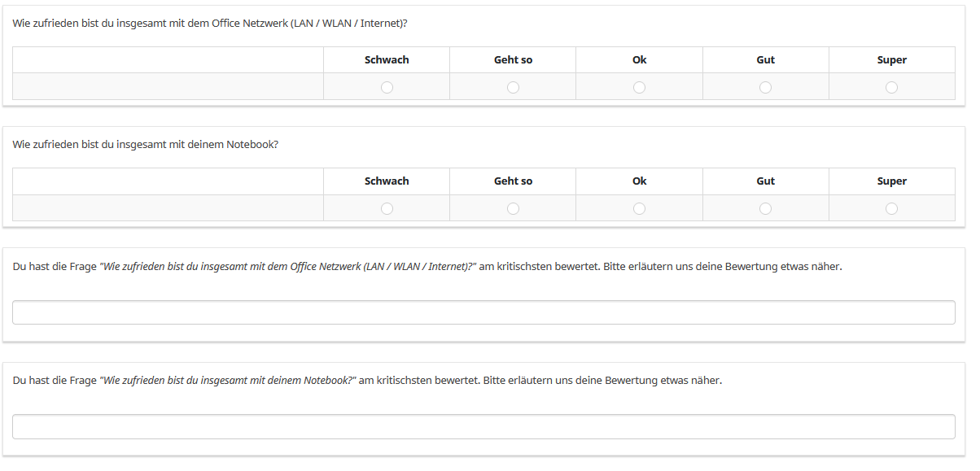The height and width of the screenshot is (471, 980).
Task: Click the Notebook satisfaction question title
Action: (x=146, y=145)
